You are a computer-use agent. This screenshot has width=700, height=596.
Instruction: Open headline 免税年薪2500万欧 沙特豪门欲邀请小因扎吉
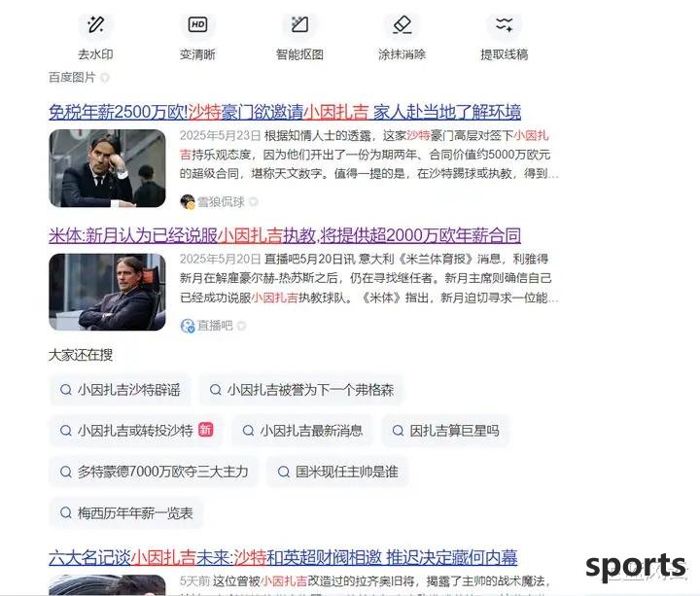tap(285, 112)
